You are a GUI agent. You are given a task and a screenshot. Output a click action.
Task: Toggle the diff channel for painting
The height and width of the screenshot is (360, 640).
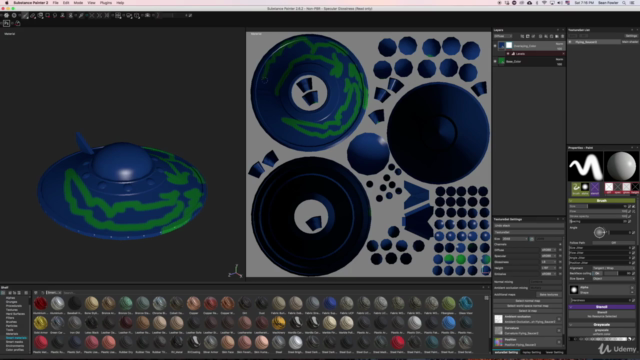(609, 188)
